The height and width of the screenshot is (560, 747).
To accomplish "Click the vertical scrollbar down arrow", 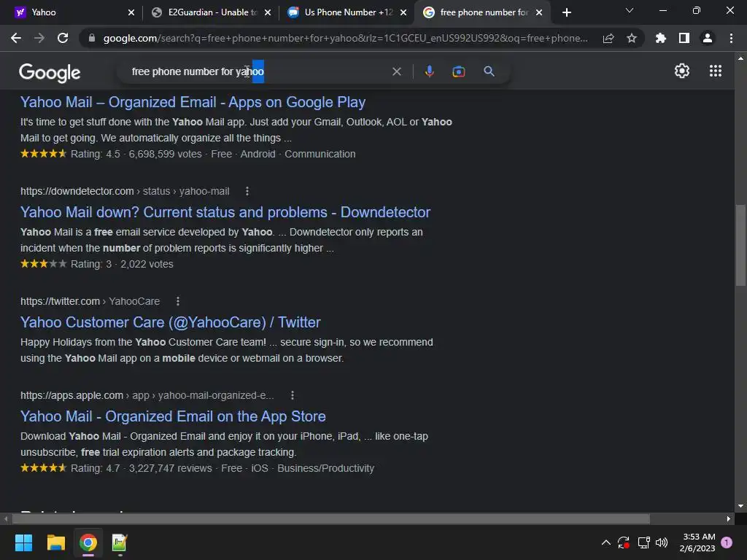I will click(740, 506).
